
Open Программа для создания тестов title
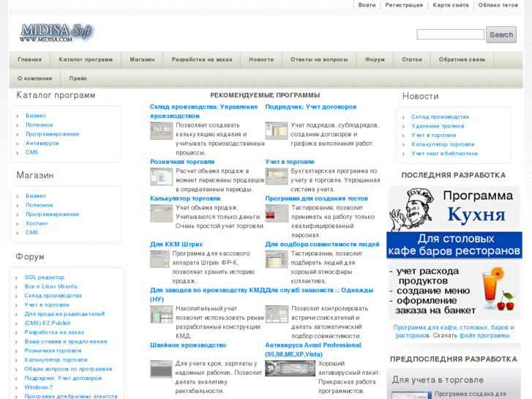[x=316, y=198]
